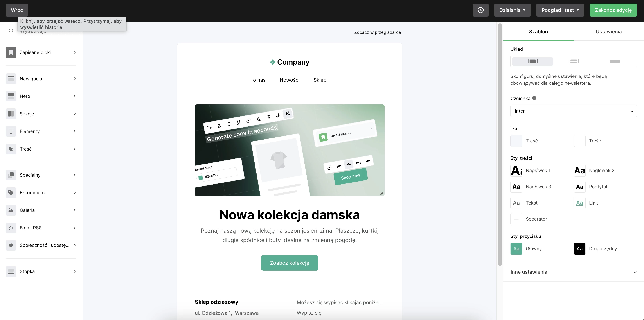Click the Hero block icon

[11, 96]
